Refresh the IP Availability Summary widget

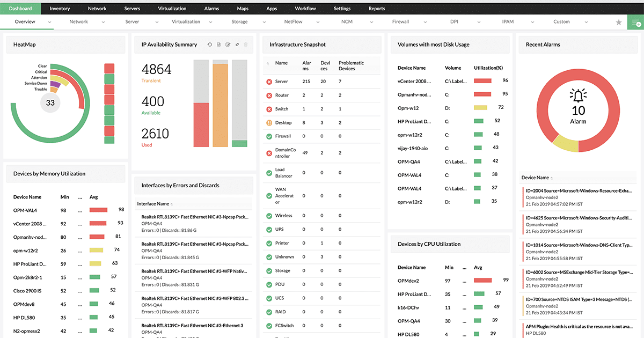[210, 45]
